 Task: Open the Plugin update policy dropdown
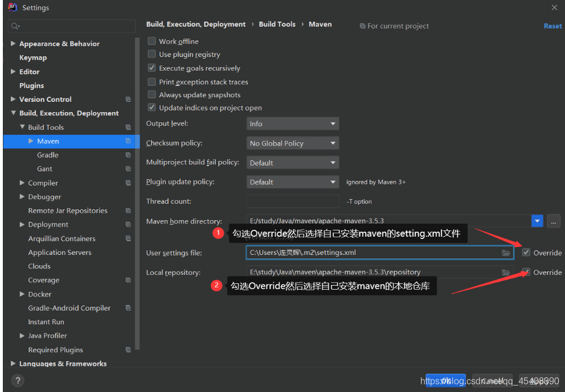293,182
